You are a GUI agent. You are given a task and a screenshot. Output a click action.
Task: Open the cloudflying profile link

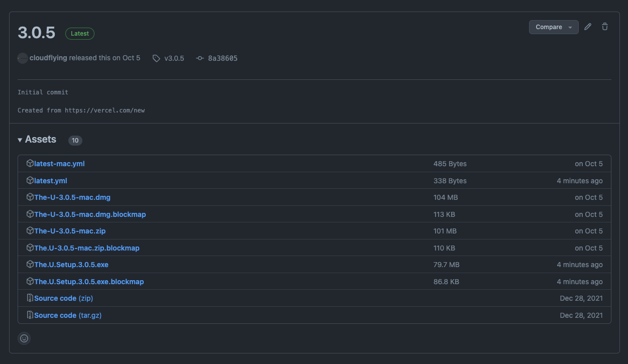pyautogui.click(x=48, y=58)
